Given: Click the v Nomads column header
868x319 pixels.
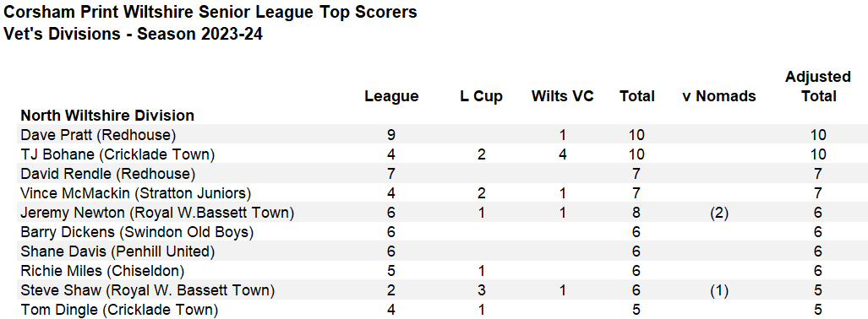Looking at the screenshot, I should click(719, 96).
